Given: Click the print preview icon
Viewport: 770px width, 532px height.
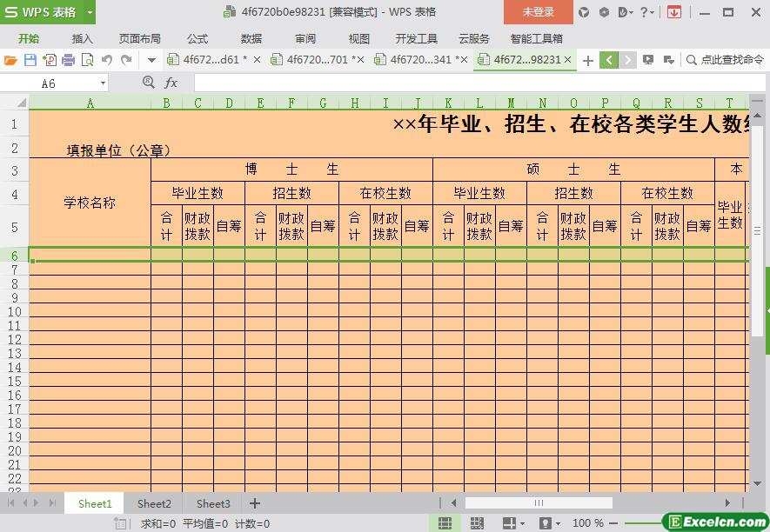Looking at the screenshot, I should click(x=87, y=60).
